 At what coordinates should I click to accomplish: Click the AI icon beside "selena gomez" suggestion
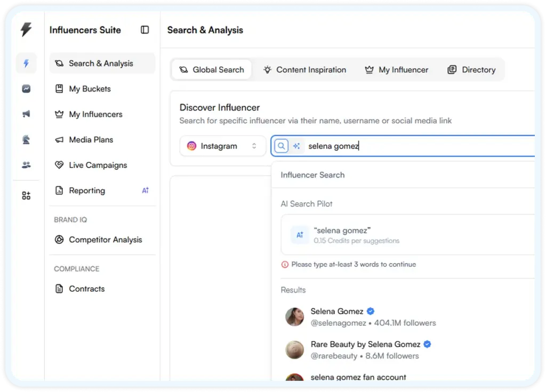click(x=300, y=235)
